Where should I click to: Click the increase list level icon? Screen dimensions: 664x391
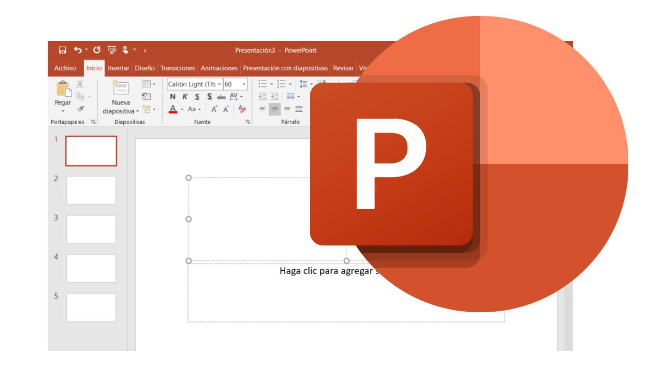pyautogui.click(x=274, y=97)
